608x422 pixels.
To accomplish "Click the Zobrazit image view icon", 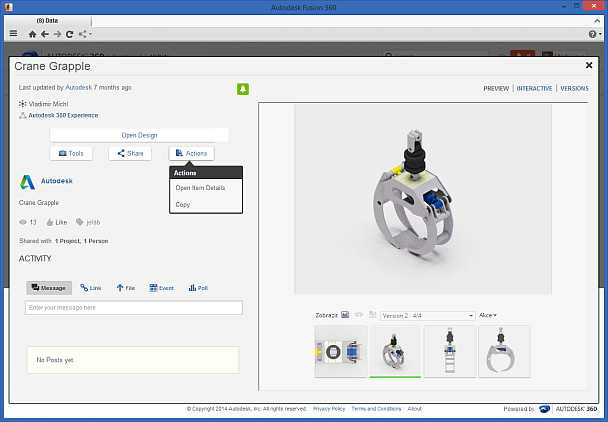I will pos(345,315).
